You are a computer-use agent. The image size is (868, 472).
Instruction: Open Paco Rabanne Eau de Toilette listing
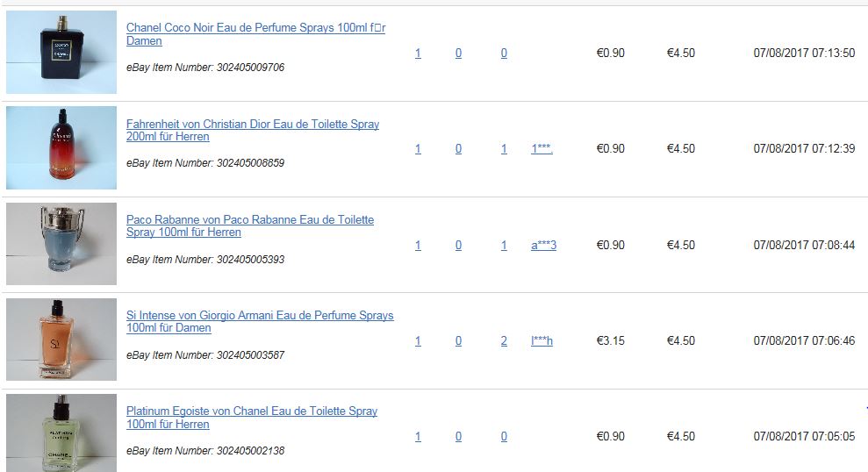click(249, 225)
